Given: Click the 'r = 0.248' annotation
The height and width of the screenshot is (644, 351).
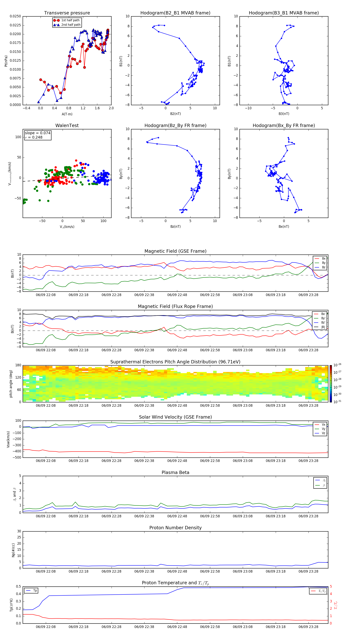Looking at the screenshot, I should (34, 137).
